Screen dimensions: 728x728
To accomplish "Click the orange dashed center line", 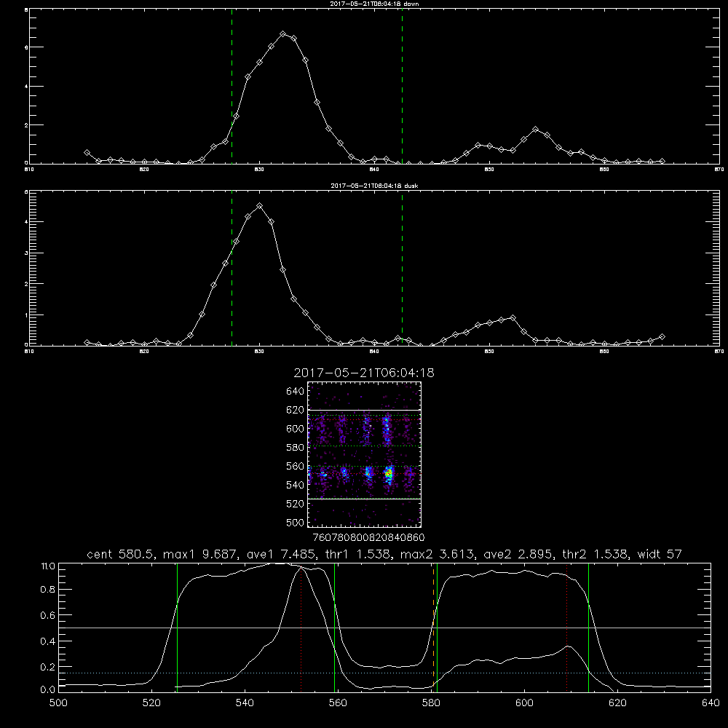I will tap(434, 627).
